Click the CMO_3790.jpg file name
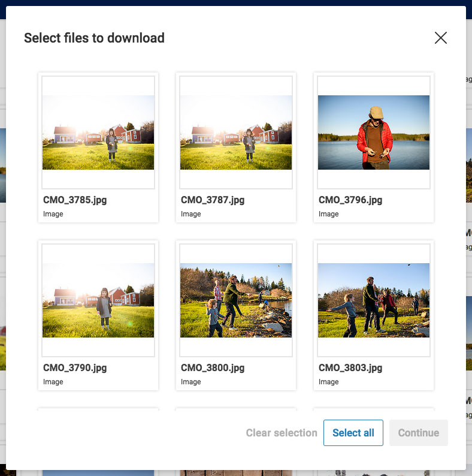Screen dimensions: 472x476 75,367
